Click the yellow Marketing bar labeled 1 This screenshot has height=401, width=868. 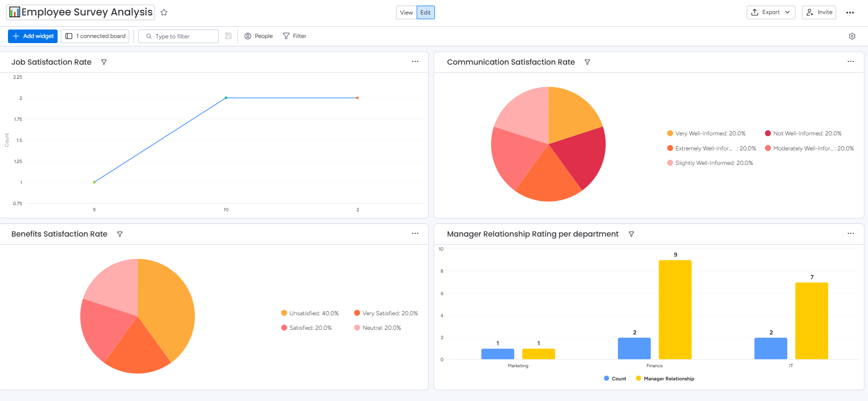point(538,354)
